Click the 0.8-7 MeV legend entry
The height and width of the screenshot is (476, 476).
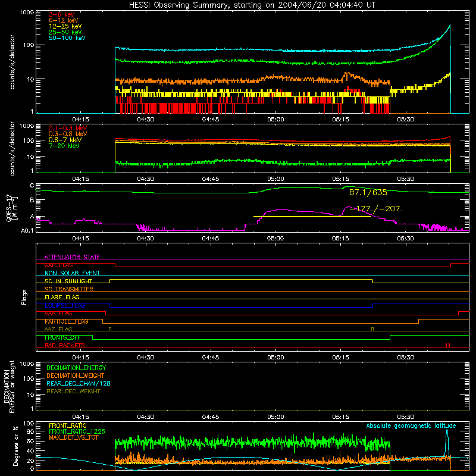(x=65, y=140)
